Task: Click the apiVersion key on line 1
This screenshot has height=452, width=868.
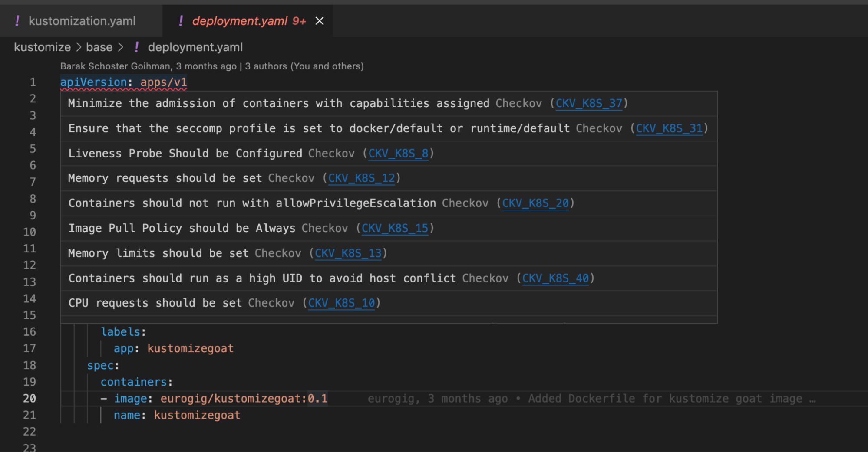Action: pyautogui.click(x=93, y=82)
